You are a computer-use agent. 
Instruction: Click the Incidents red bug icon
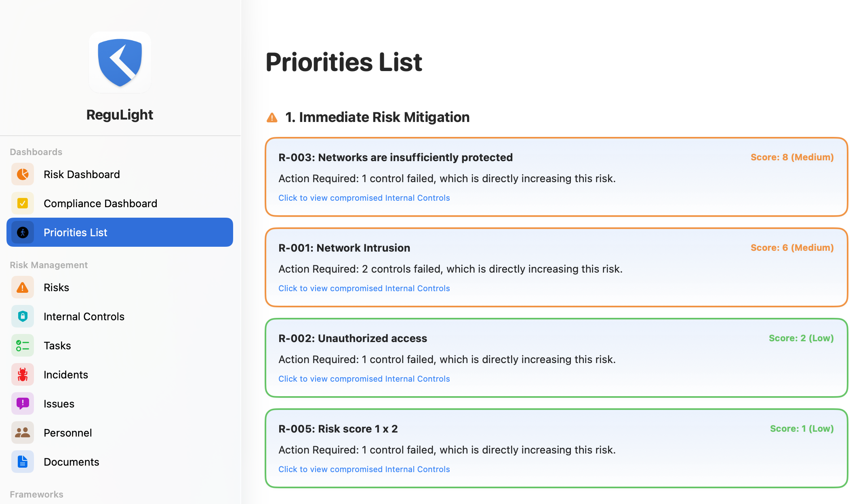click(23, 375)
